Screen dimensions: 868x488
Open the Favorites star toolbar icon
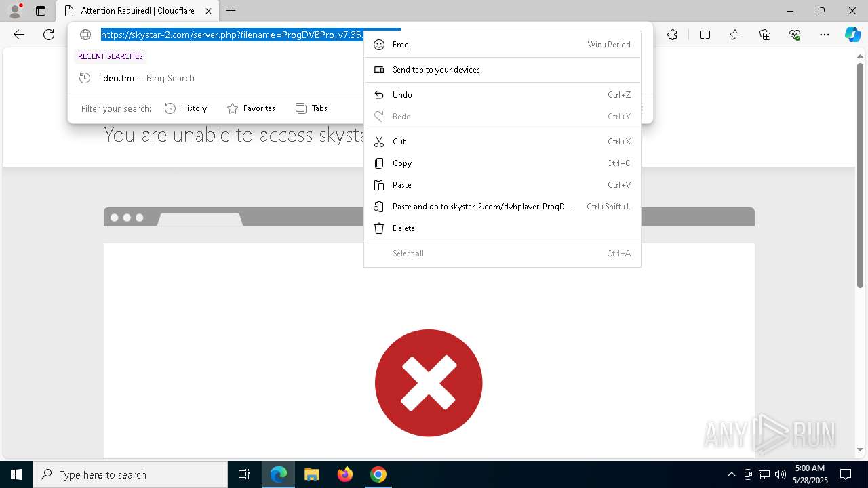tap(735, 35)
